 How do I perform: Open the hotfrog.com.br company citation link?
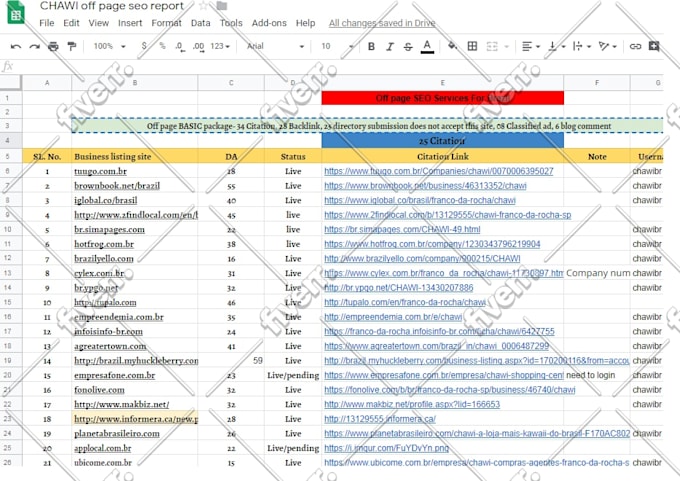point(432,244)
